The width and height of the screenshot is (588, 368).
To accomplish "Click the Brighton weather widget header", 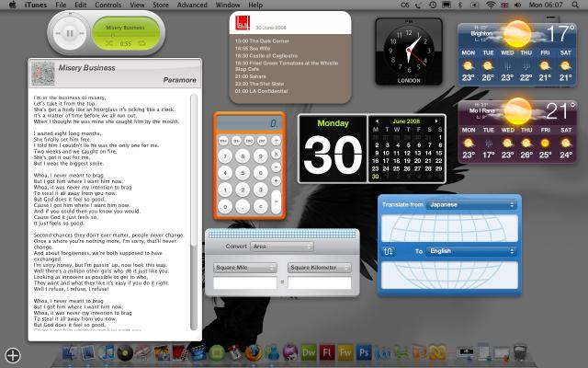I will coord(517,36).
